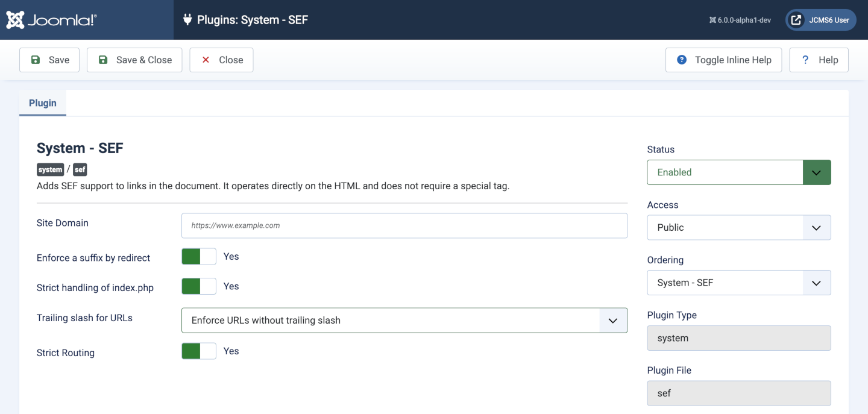Click the Site Domain input field
Viewport: 868px width, 414px height.
404,225
